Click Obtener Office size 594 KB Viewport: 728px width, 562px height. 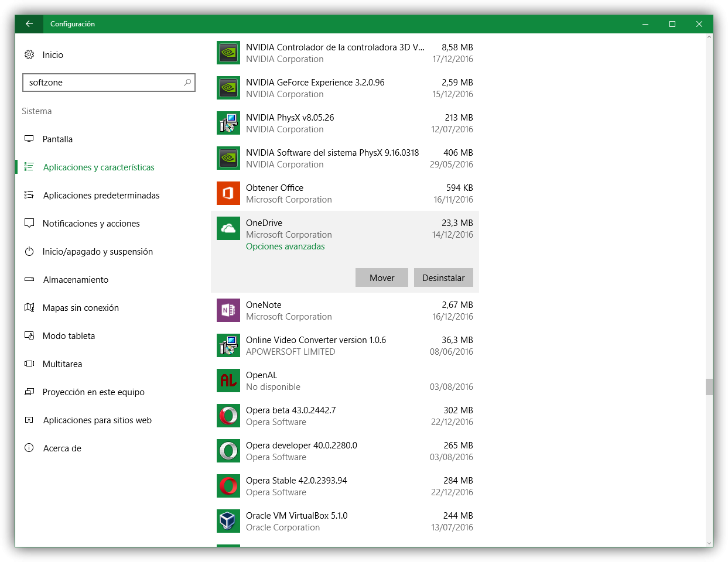(460, 187)
